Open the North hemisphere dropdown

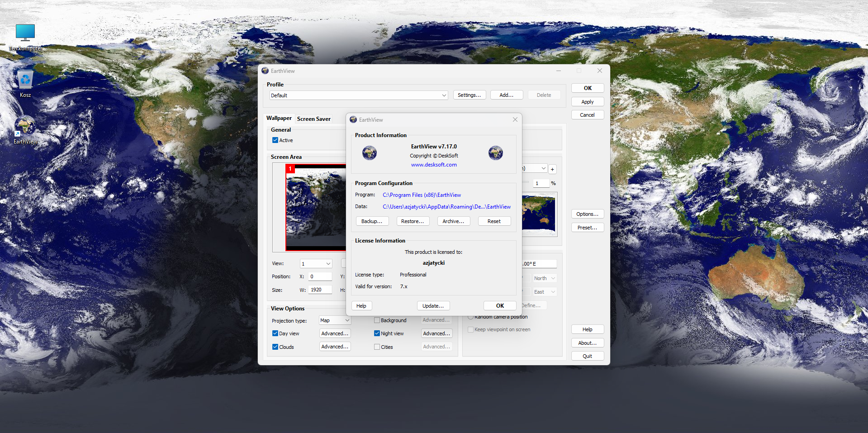(544, 278)
